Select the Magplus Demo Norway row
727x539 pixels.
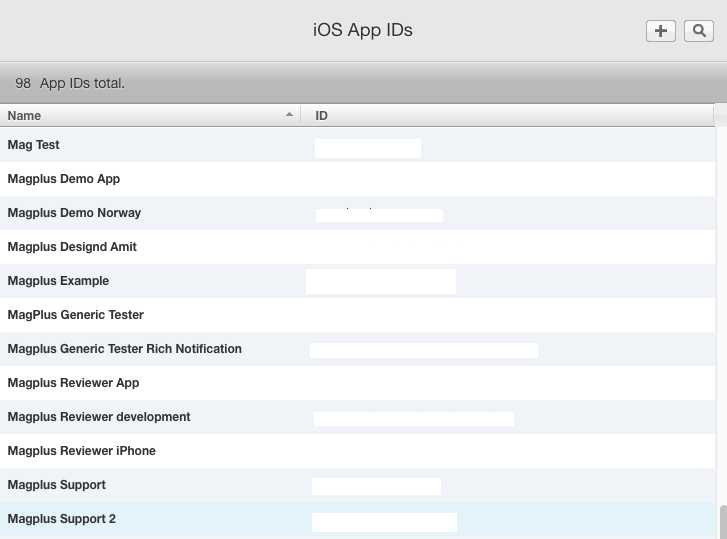tap(357, 213)
